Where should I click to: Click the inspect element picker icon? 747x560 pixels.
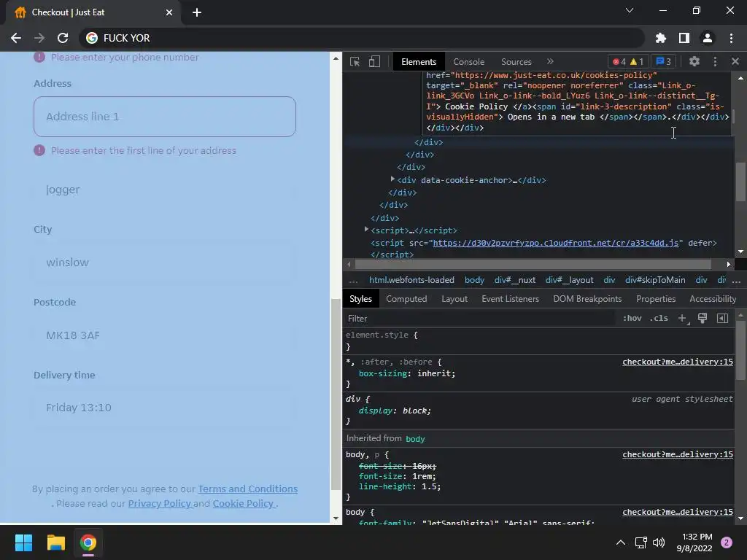[x=355, y=61]
